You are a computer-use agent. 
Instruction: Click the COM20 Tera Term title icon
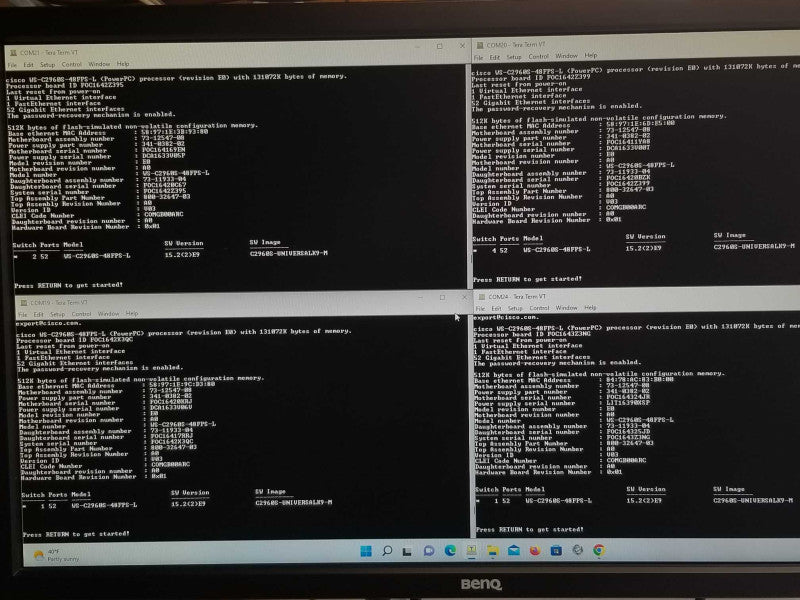(480, 45)
